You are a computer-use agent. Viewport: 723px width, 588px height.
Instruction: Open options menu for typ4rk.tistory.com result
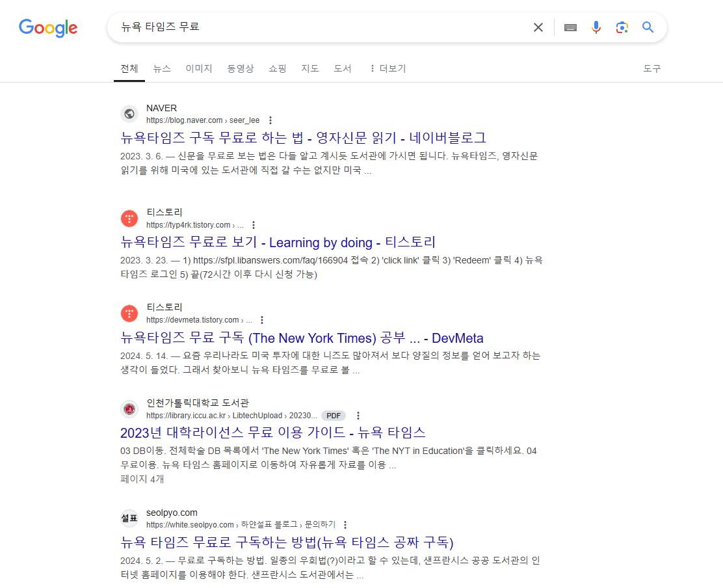pyautogui.click(x=254, y=225)
